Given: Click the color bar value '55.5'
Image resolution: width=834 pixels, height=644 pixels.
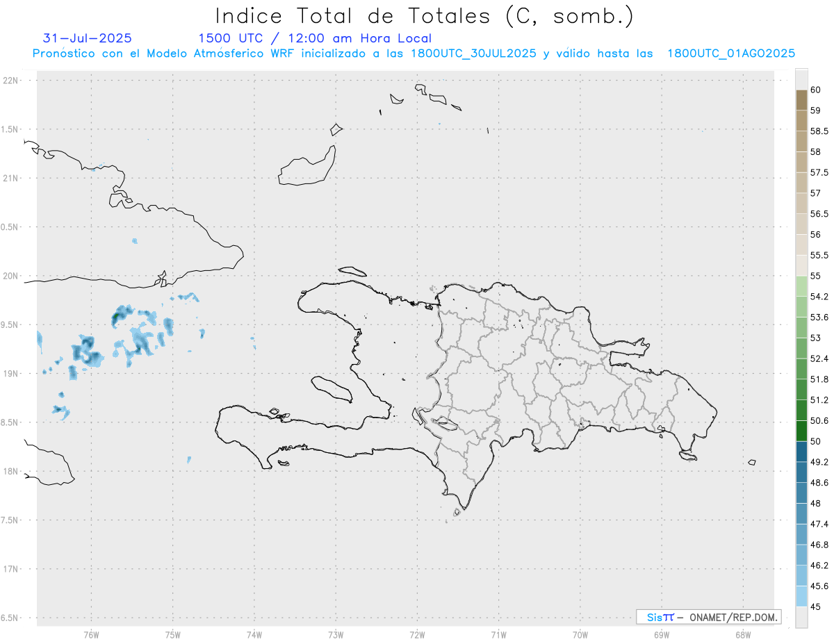Looking at the screenshot, I should [x=819, y=255].
